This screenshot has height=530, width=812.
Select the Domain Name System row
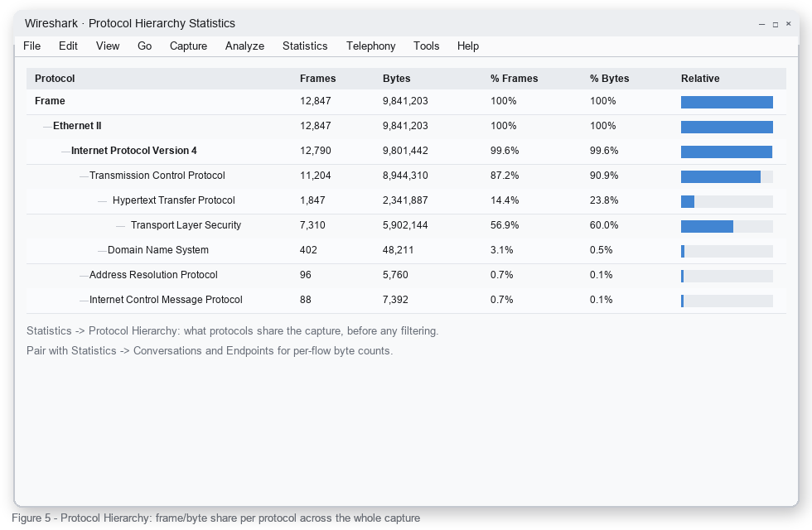[406, 251]
